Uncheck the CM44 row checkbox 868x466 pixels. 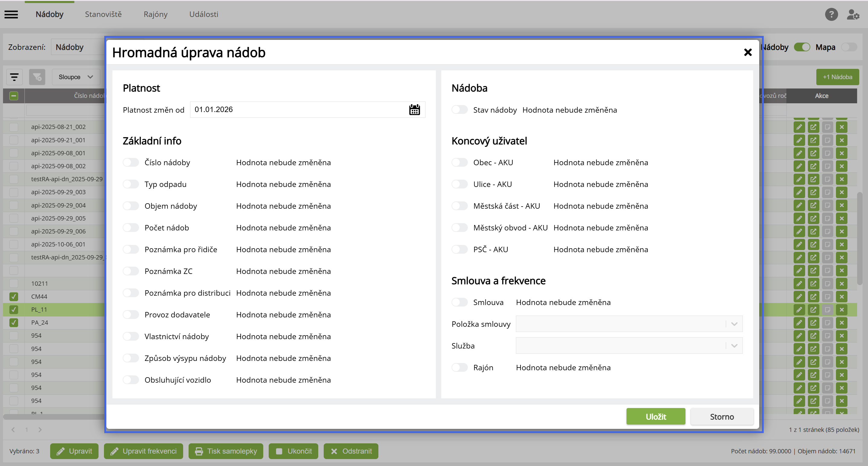pyautogui.click(x=14, y=297)
